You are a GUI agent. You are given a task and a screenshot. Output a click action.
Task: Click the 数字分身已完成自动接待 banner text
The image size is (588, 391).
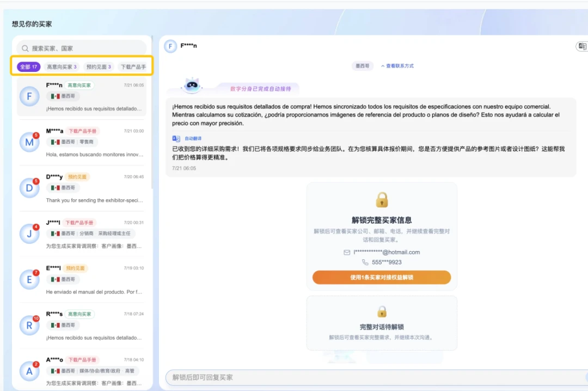[261, 89]
